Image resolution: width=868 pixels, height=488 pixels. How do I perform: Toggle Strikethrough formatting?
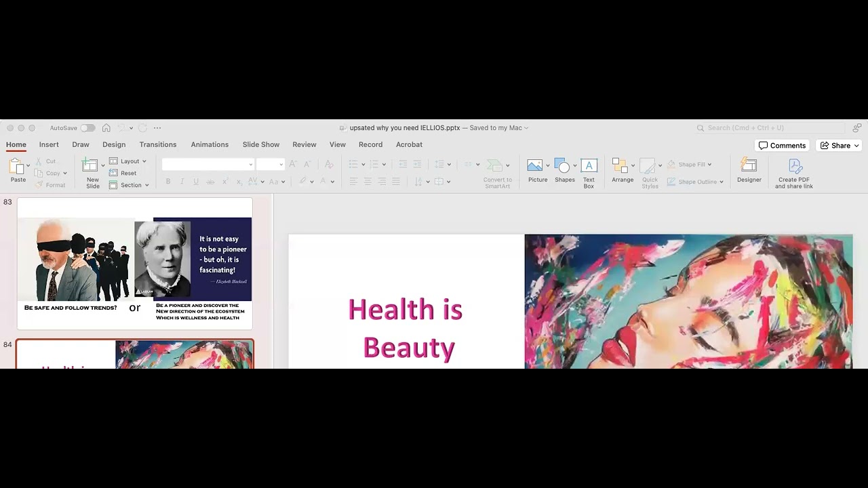pos(210,182)
